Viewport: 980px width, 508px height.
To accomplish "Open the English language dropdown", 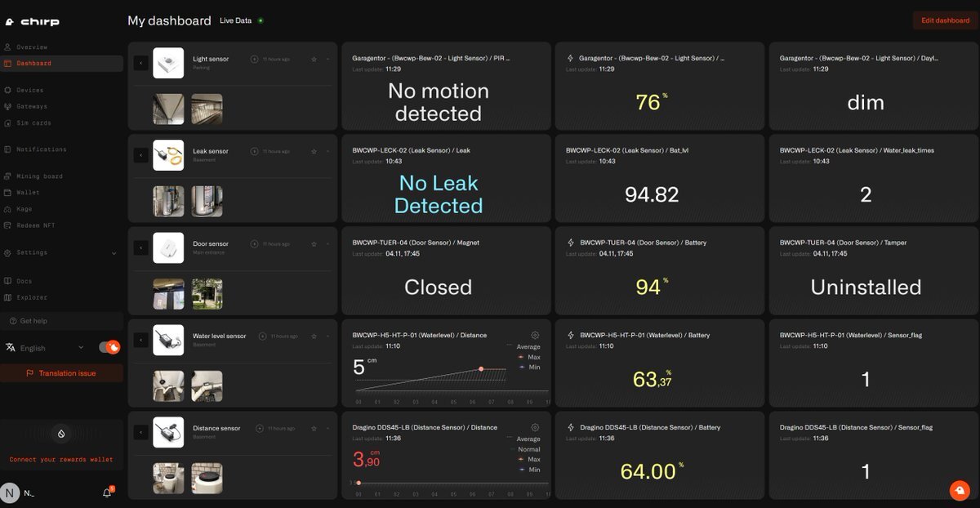I will [x=45, y=348].
